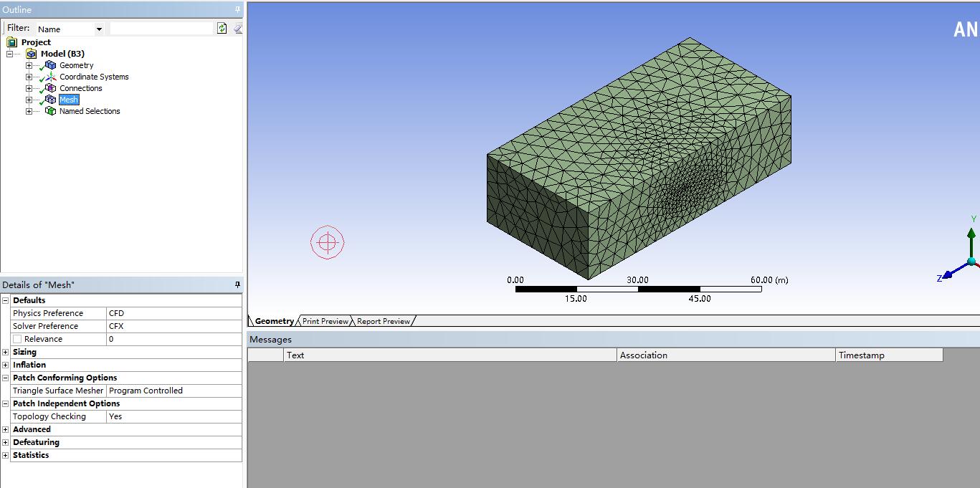
Task: Click the Association column header
Action: [x=726, y=355]
